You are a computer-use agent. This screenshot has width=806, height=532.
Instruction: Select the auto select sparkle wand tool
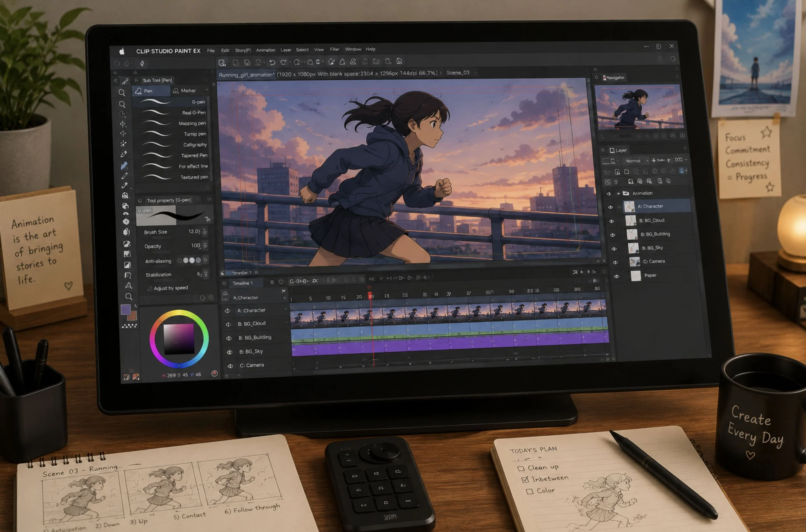123,143
